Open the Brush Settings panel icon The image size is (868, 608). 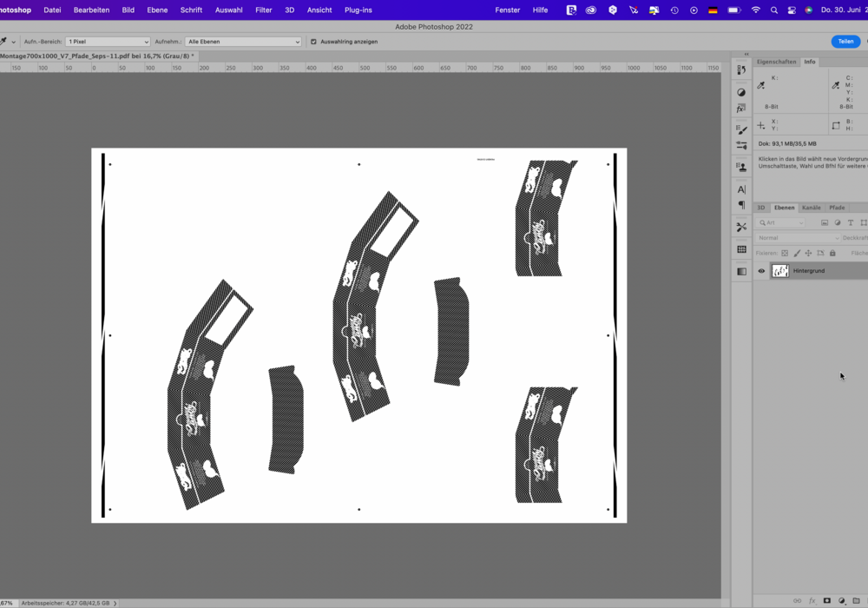click(x=741, y=129)
